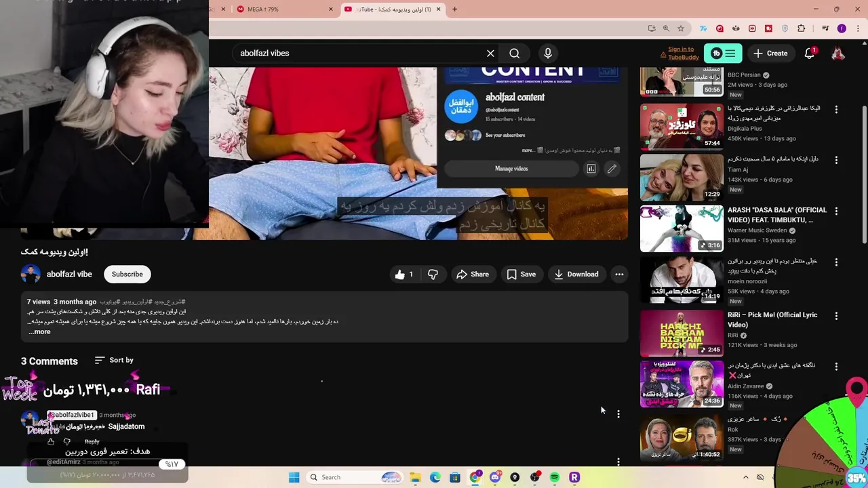Open Microsoft Edge from taskbar
868x488 pixels.
pos(435,477)
